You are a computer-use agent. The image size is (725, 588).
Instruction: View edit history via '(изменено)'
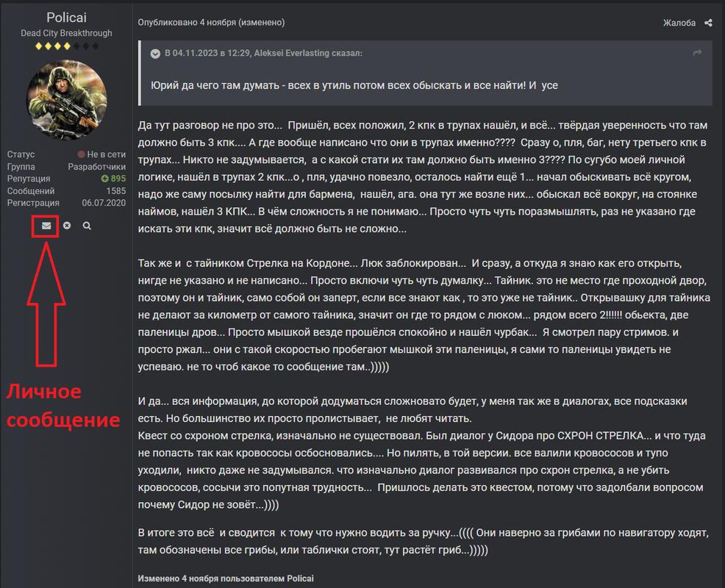pyautogui.click(x=262, y=22)
